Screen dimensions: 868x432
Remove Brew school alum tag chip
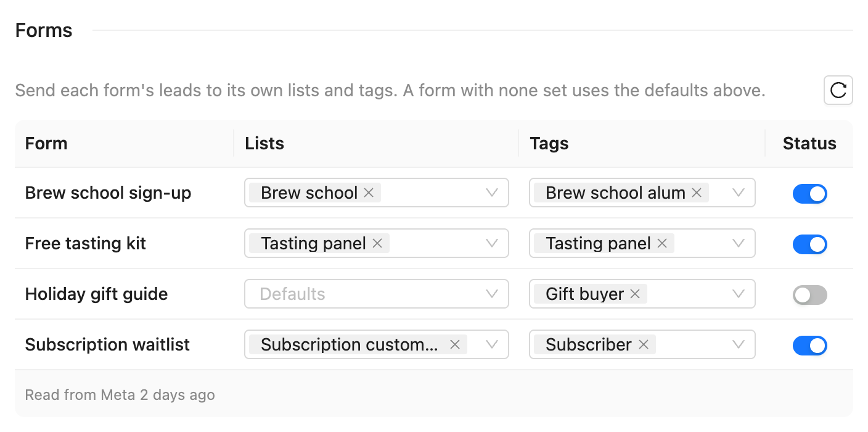pos(697,193)
